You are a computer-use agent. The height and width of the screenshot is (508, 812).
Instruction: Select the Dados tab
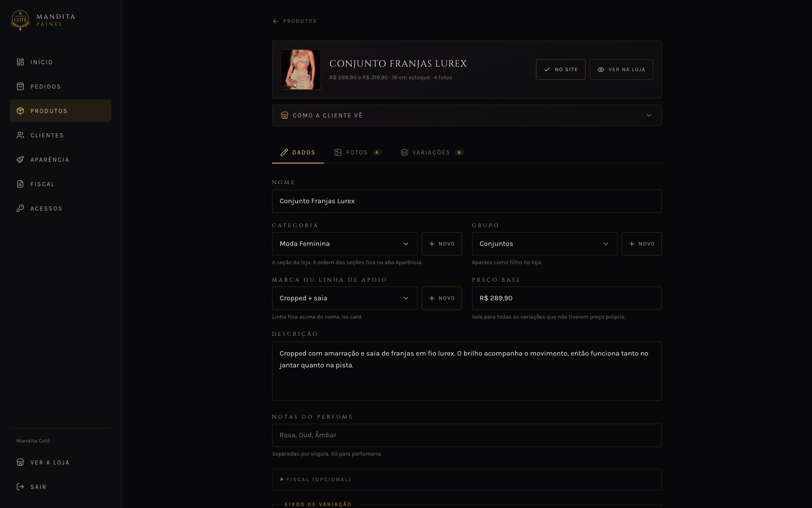point(298,152)
